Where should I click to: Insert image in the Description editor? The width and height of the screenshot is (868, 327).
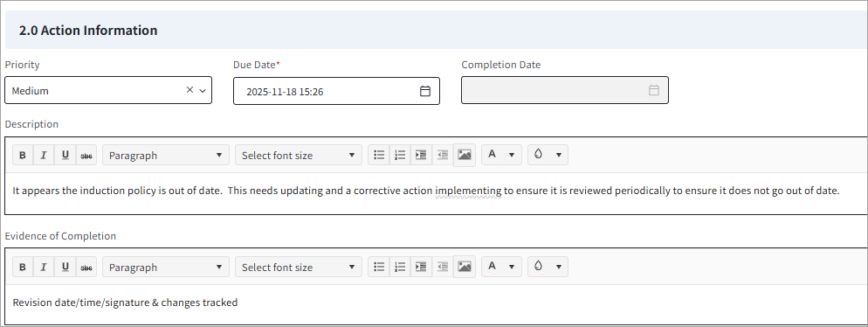[x=465, y=155]
